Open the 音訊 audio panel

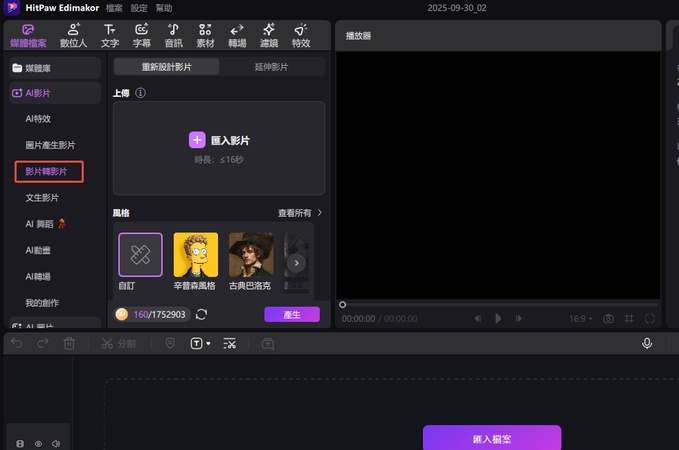click(x=174, y=34)
